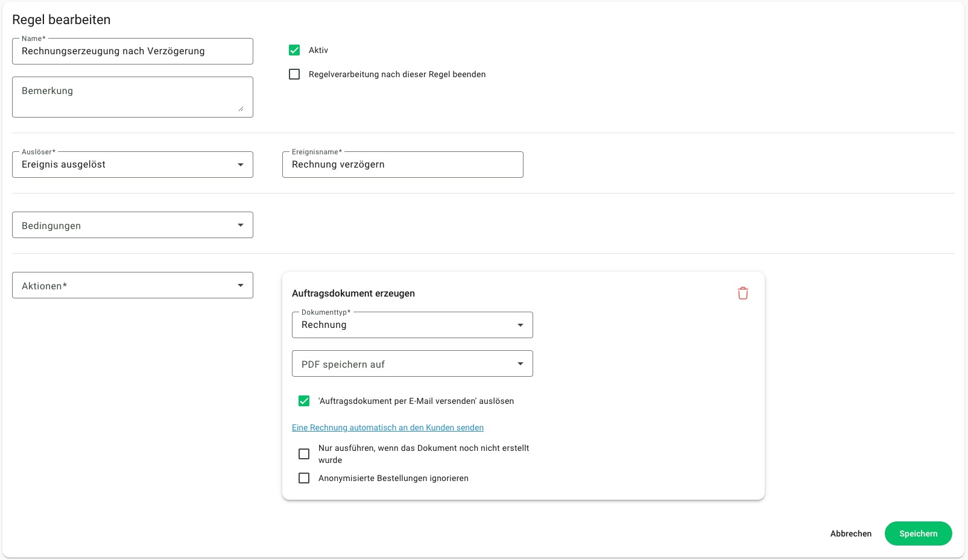
Task: Focus the Name input field
Action: click(133, 51)
